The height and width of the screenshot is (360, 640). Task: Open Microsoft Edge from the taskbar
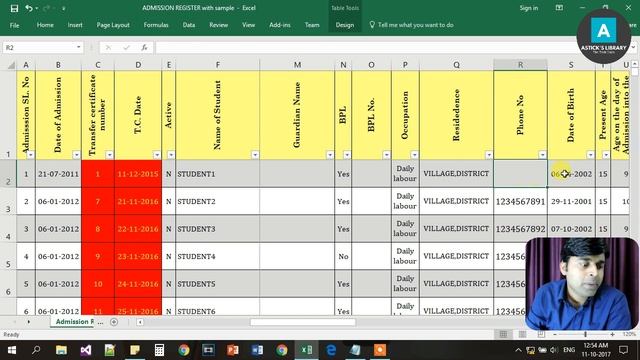click(x=331, y=350)
